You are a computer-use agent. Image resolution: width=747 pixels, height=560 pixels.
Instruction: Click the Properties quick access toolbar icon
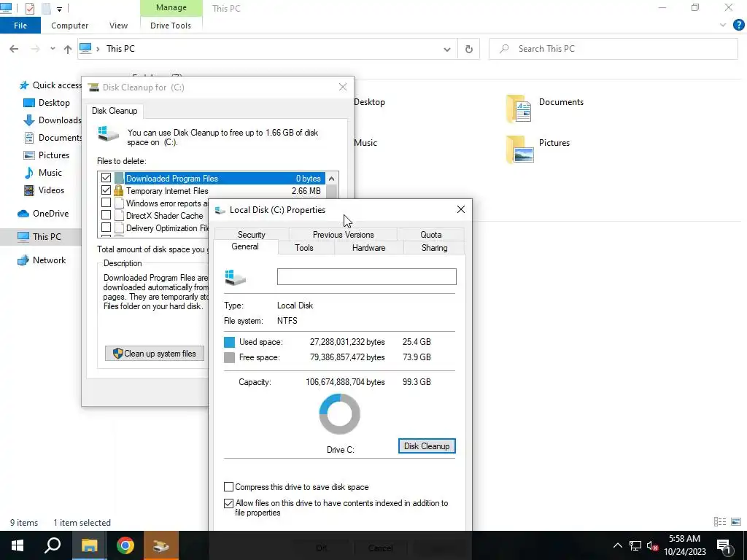tap(29, 8)
